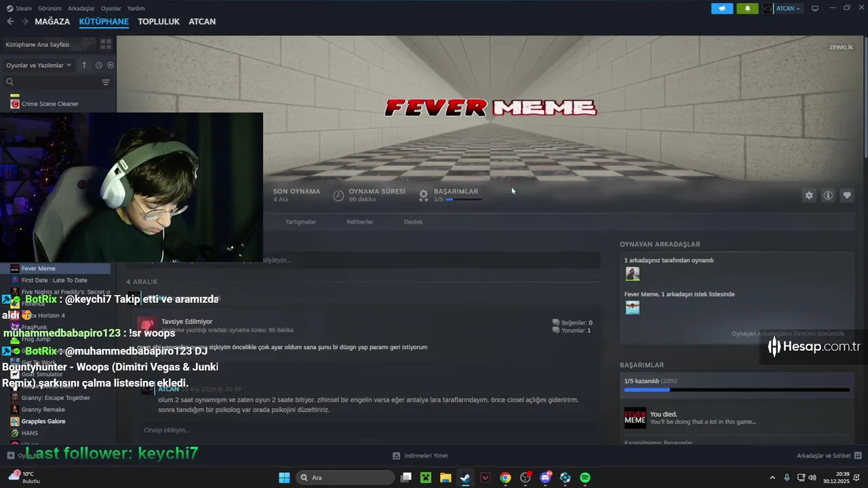Go back with the left arrow
Screen dimensions: 868x488
10,22
